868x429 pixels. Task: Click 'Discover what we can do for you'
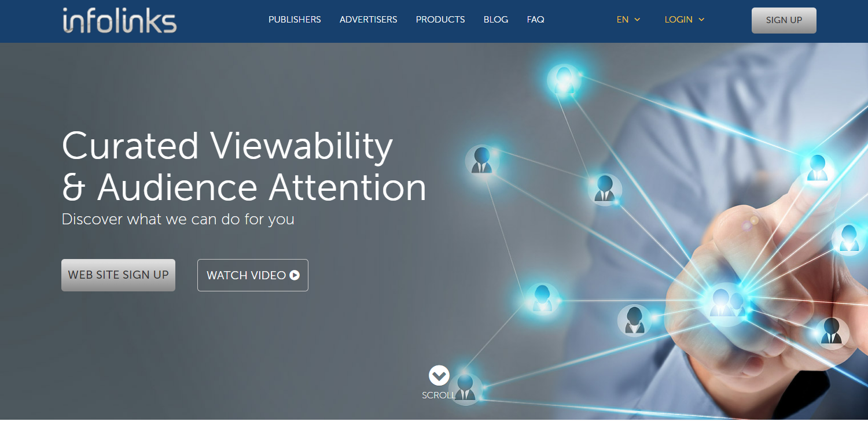point(178,220)
